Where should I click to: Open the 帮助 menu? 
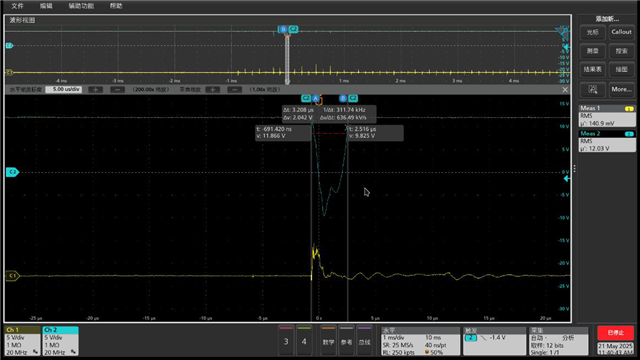[116, 6]
